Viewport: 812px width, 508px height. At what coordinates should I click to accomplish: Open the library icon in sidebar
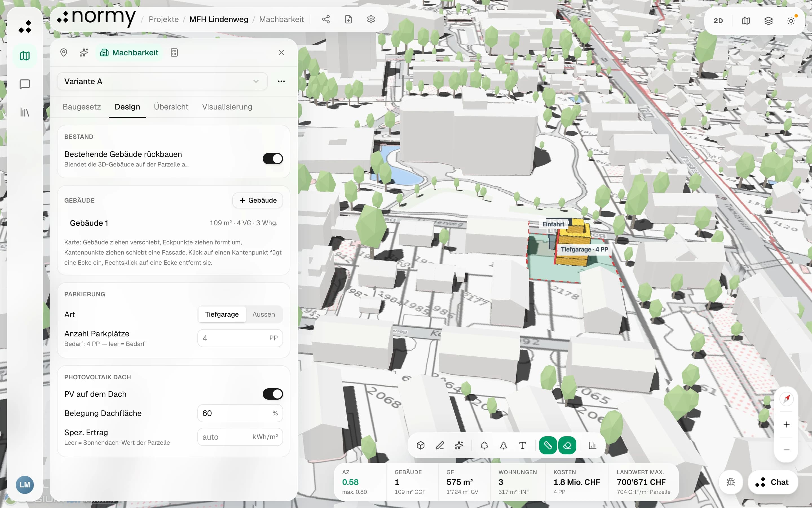[x=25, y=112]
